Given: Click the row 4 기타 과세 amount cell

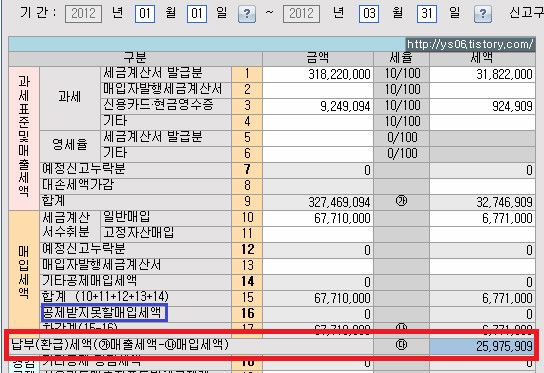Looking at the screenshot, I should [x=318, y=122].
